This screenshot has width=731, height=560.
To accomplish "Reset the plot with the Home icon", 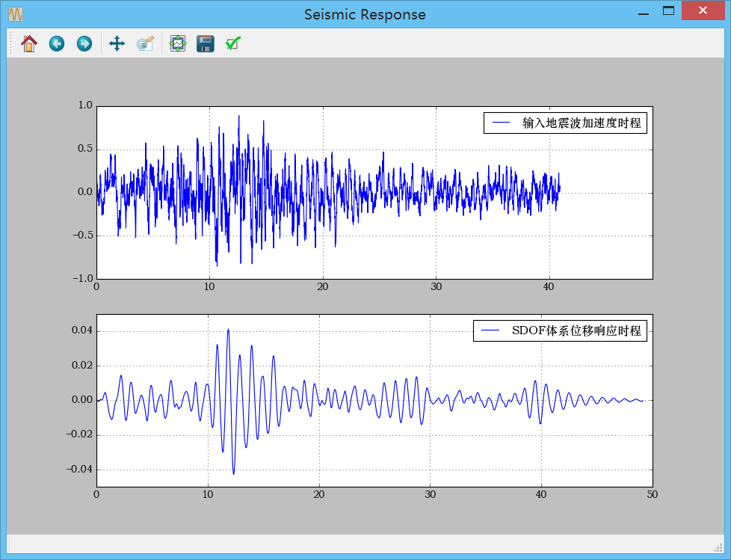I will tap(29, 44).
